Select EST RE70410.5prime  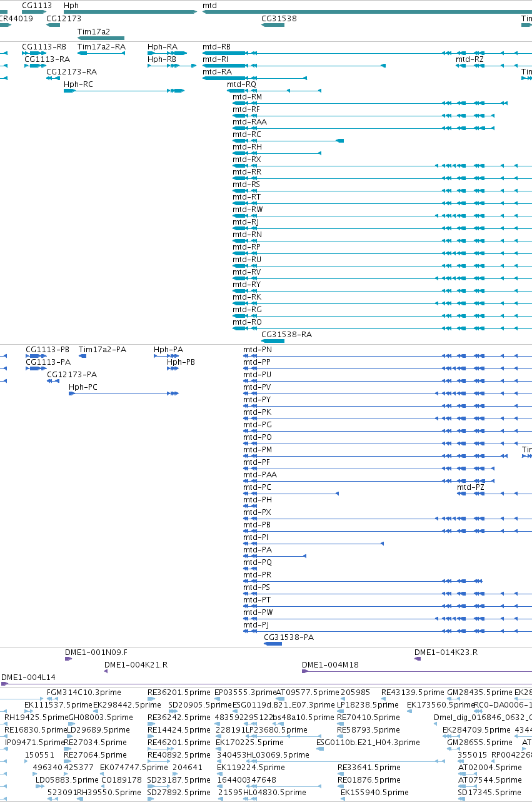coord(367,718)
